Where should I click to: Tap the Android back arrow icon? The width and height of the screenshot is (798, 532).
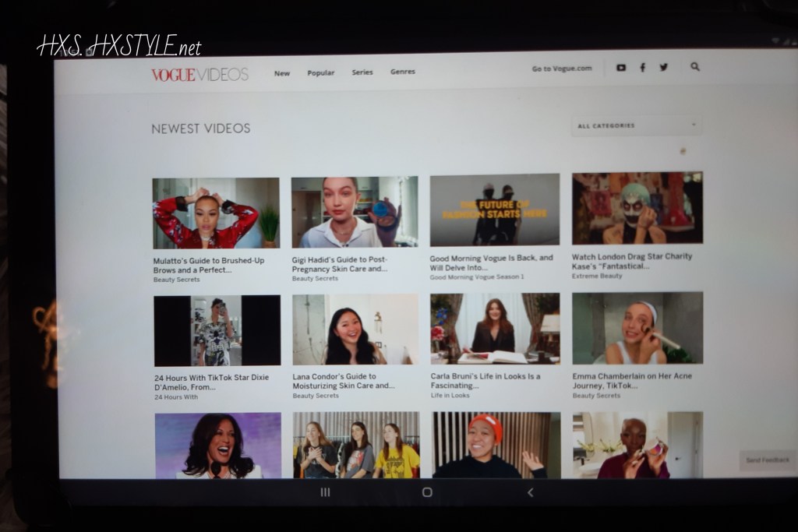pyautogui.click(x=530, y=492)
